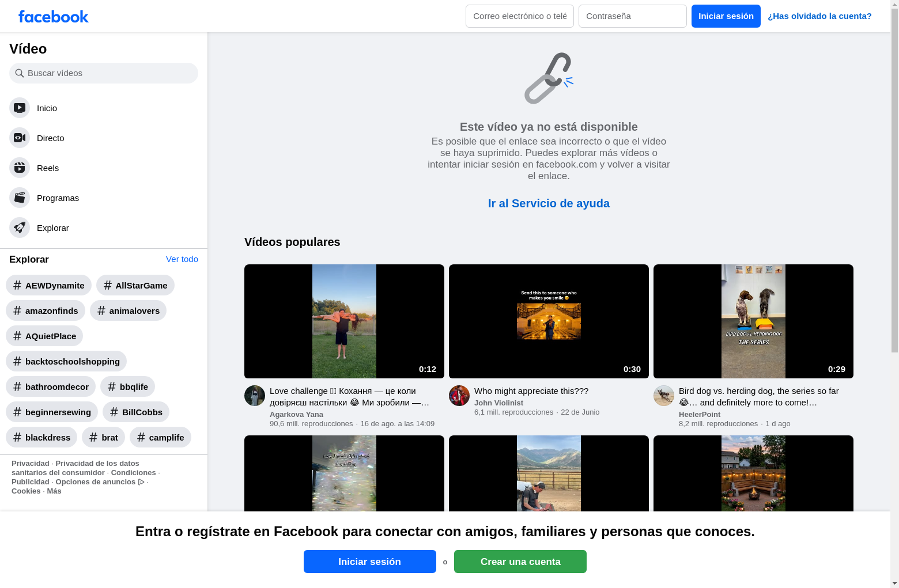
Task: Open the animalovers hashtag
Action: [x=128, y=310]
